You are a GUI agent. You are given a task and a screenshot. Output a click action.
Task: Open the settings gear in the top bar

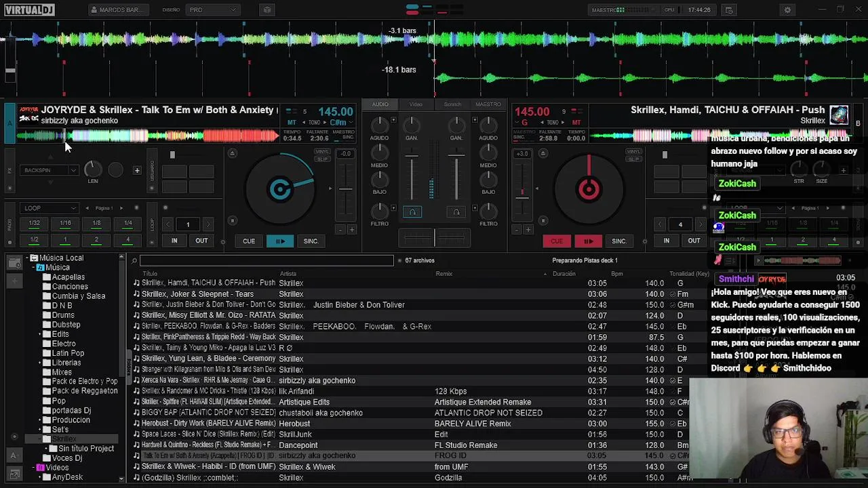pyautogui.click(x=787, y=10)
